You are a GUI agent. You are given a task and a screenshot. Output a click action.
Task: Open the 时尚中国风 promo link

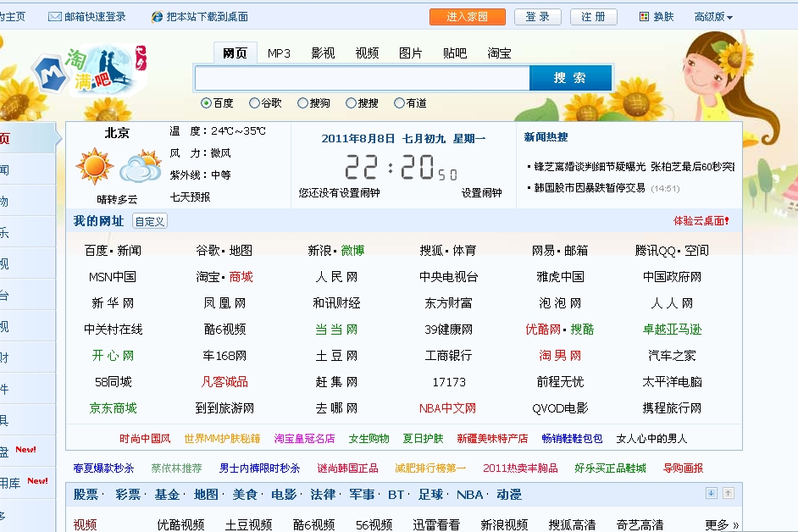tap(145, 439)
